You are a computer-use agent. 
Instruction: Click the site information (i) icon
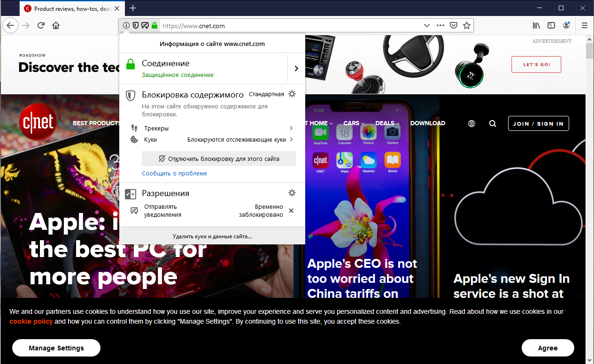click(126, 26)
